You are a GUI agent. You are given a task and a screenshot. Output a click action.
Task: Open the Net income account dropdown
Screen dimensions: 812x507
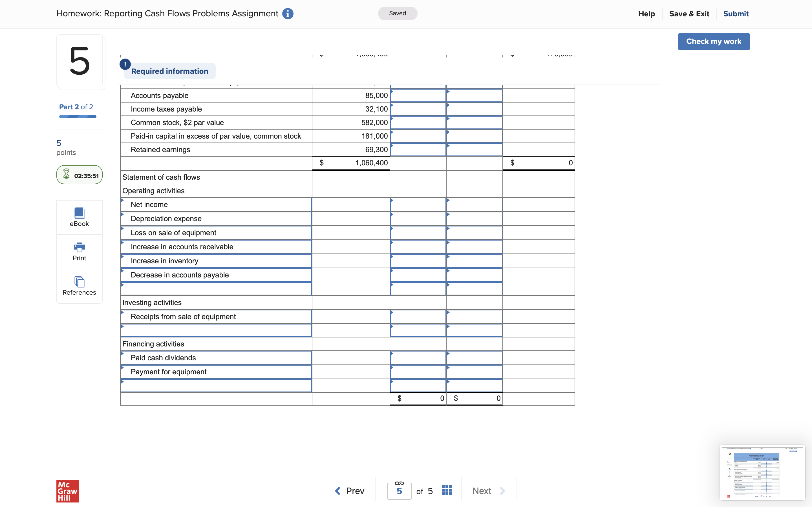pyautogui.click(x=216, y=204)
